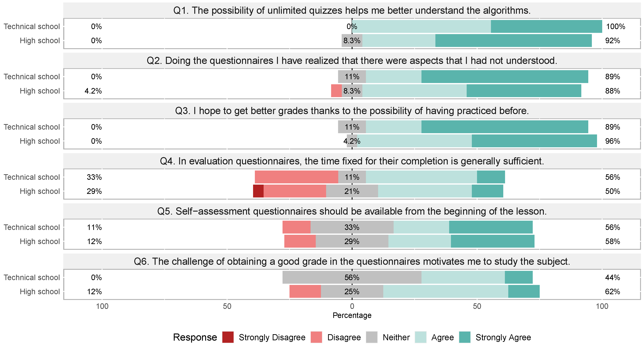The image size is (644, 346).
Task: Click the Disagree legend color swatch
Action: click(316, 337)
